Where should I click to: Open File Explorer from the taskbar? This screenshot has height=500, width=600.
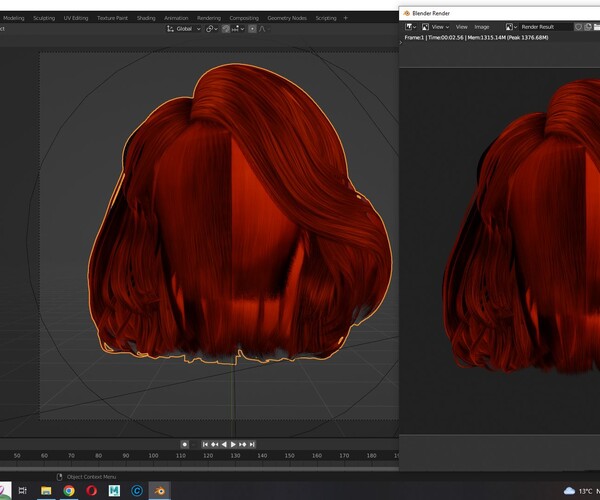[46, 490]
